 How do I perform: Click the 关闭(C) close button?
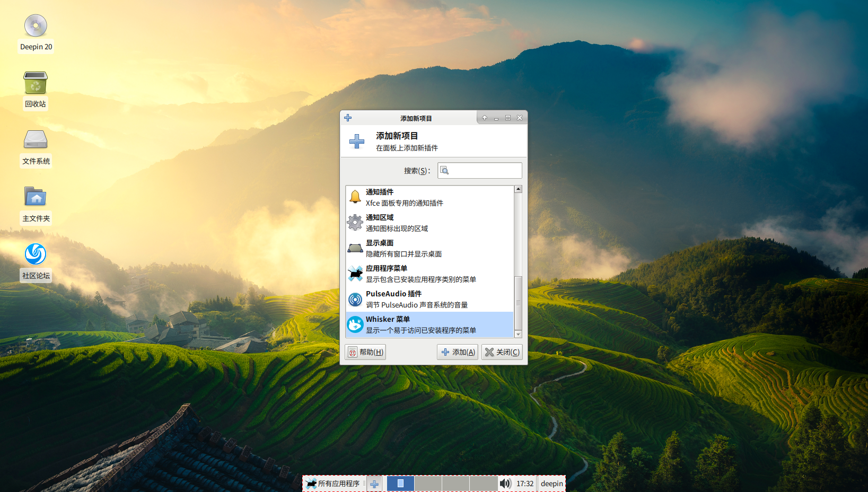coord(502,352)
